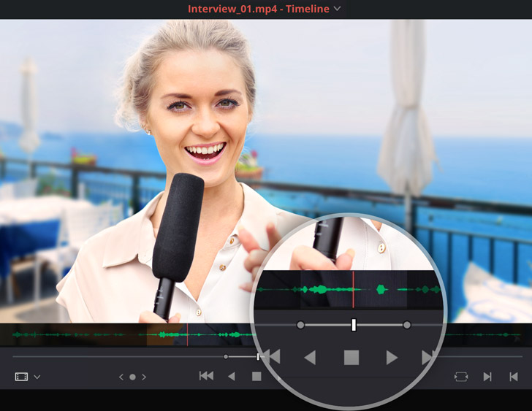This screenshot has width=532, height=411.
Task: Jump to next marker with right chevron
Action: pos(144,377)
